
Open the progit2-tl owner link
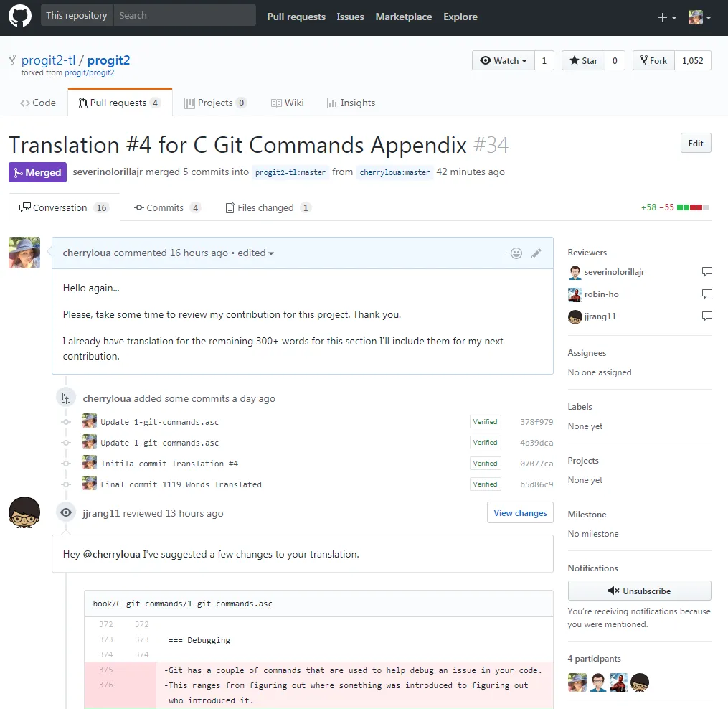[48, 60]
